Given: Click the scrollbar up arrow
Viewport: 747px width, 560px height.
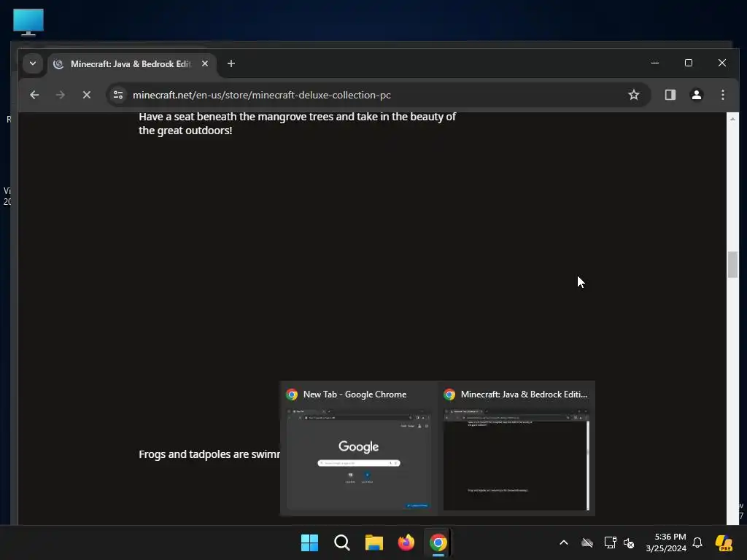Looking at the screenshot, I should point(732,119).
